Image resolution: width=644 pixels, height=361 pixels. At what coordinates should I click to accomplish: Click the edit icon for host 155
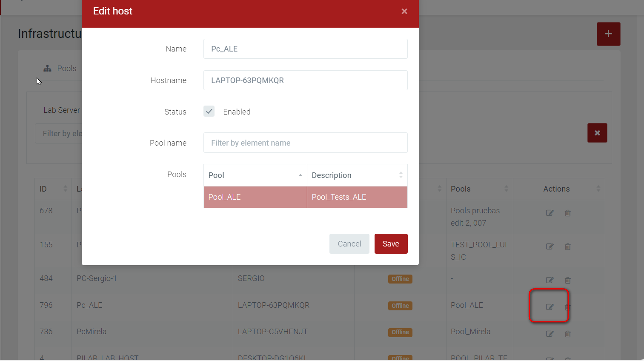pos(550,246)
